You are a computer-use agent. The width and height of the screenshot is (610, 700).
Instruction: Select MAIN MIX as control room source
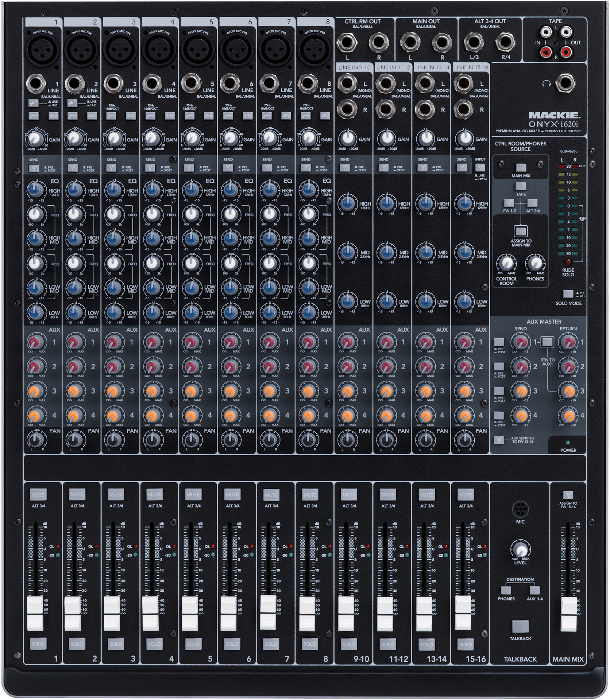tap(521, 168)
